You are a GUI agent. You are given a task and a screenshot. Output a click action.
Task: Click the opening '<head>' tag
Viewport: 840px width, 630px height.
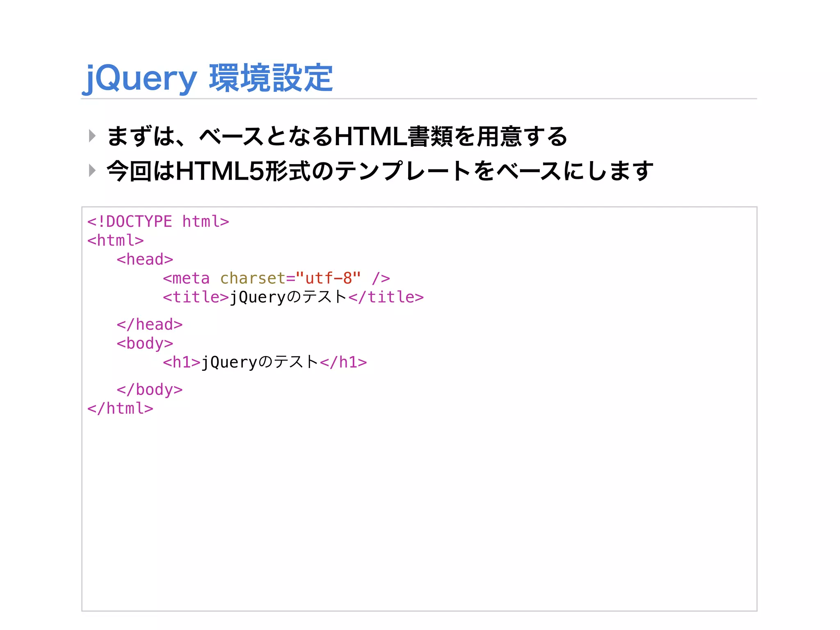point(145,260)
